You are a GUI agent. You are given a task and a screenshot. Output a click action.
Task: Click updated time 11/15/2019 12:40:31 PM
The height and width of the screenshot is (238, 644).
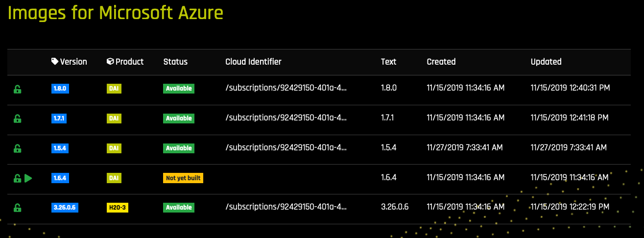(x=571, y=89)
